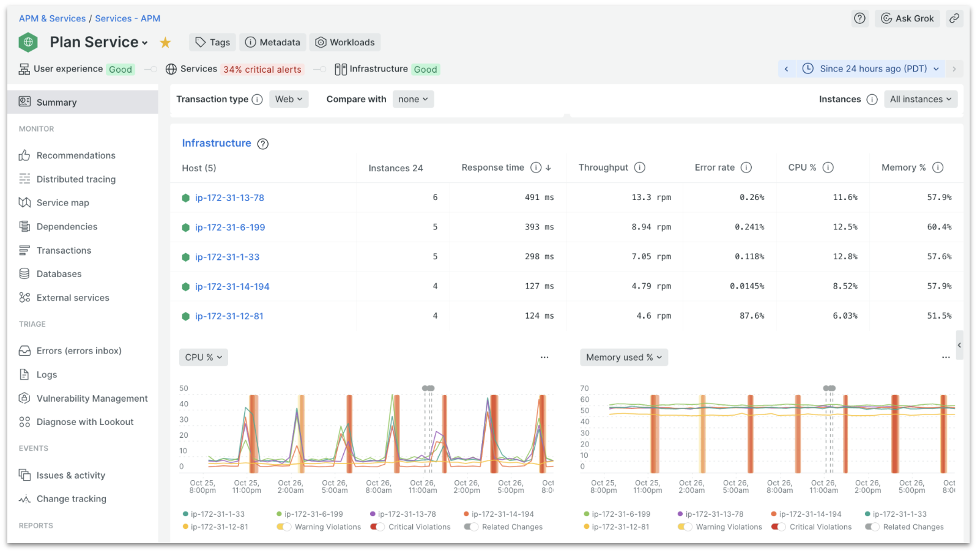Open host ip-172-31-14-194 link

[x=232, y=286]
